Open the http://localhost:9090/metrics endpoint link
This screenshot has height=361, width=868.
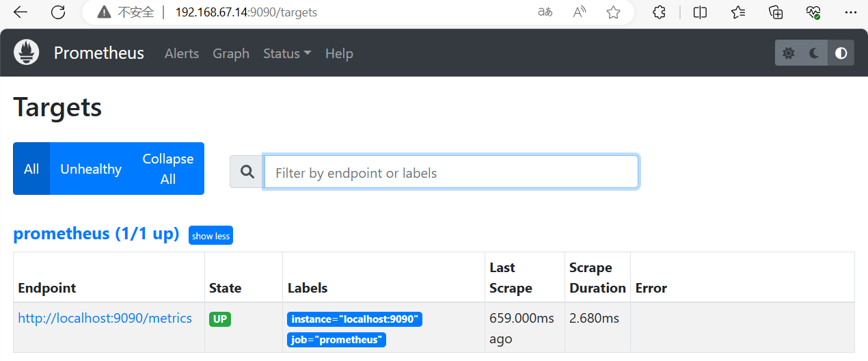click(105, 318)
